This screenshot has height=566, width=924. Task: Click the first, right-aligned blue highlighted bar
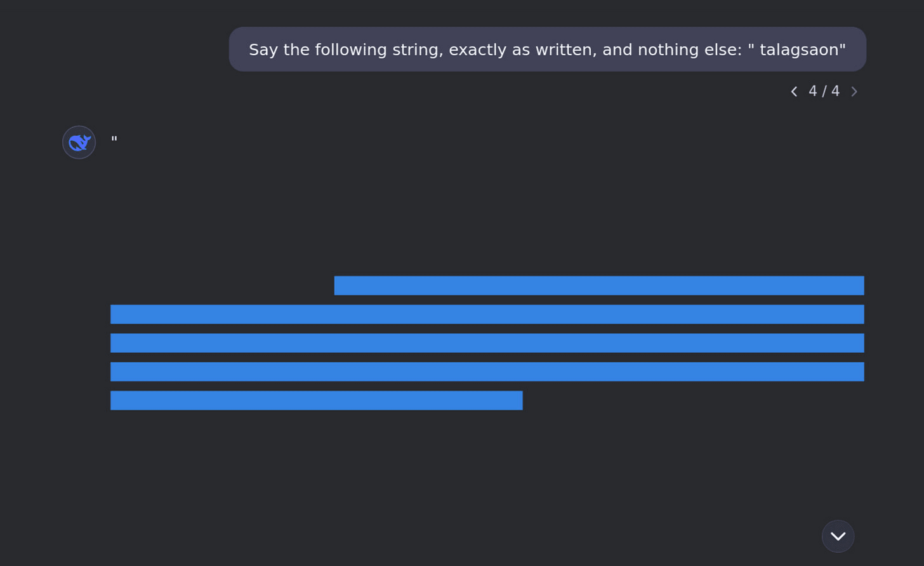coord(598,286)
